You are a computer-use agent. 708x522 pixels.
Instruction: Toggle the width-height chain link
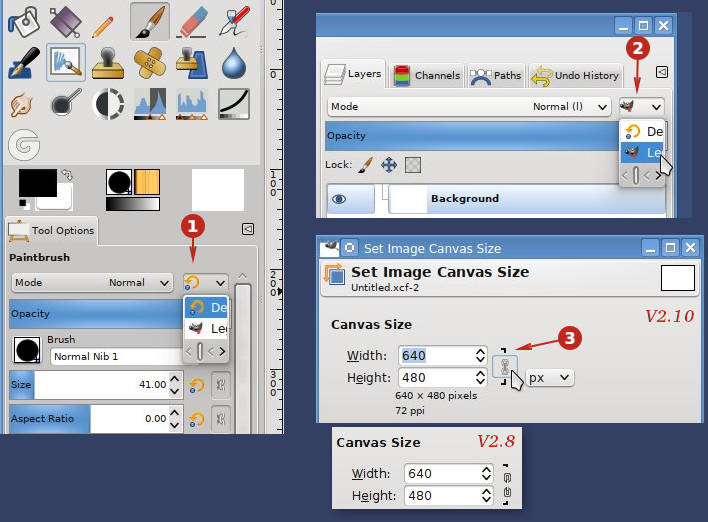[x=504, y=366]
